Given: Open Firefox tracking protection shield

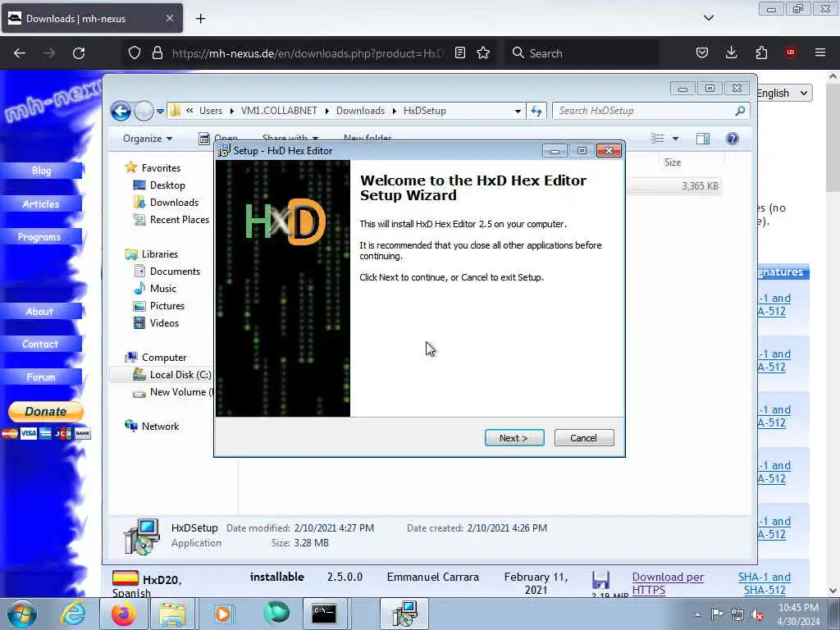Looking at the screenshot, I should [x=135, y=53].
